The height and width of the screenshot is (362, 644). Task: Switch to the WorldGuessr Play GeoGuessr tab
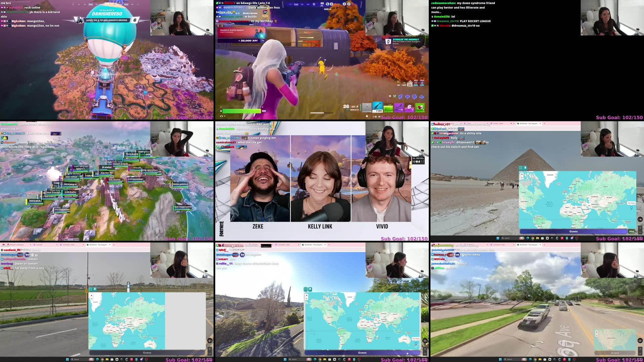[528, 124]
